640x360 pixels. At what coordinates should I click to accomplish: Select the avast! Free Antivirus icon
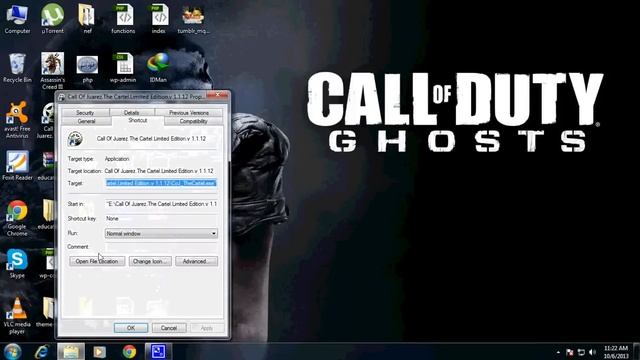[17, 120]
